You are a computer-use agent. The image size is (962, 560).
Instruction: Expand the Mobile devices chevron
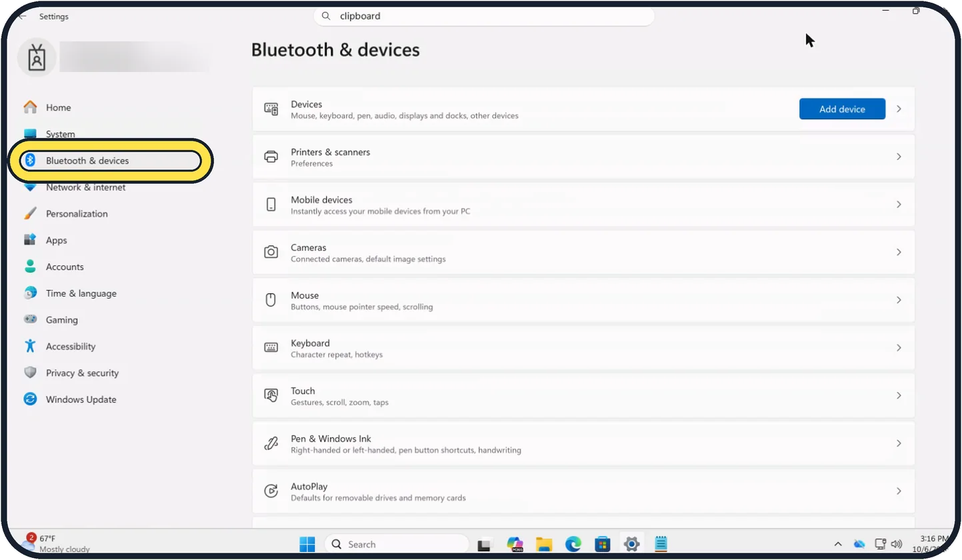pos(899,205)
